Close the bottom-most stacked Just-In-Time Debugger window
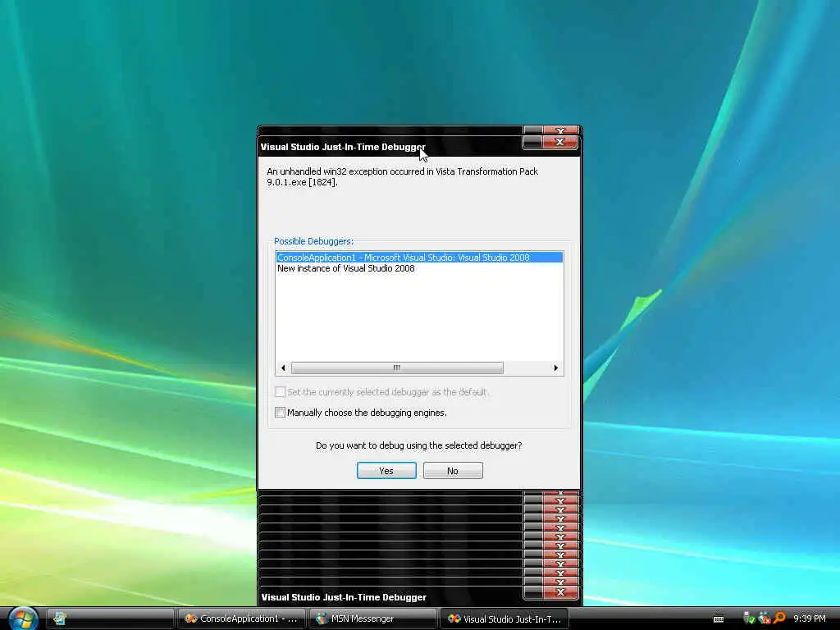Screen dimensions: 840x630 (559, 592)
